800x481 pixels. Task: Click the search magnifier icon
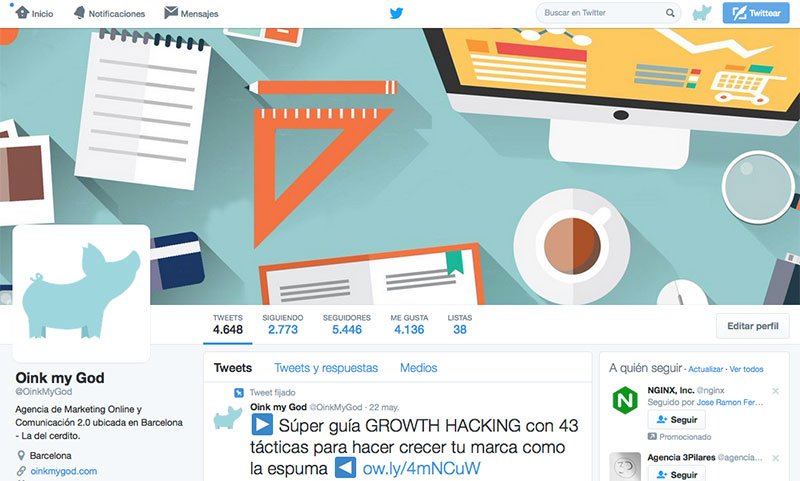(x=670, y=13)
